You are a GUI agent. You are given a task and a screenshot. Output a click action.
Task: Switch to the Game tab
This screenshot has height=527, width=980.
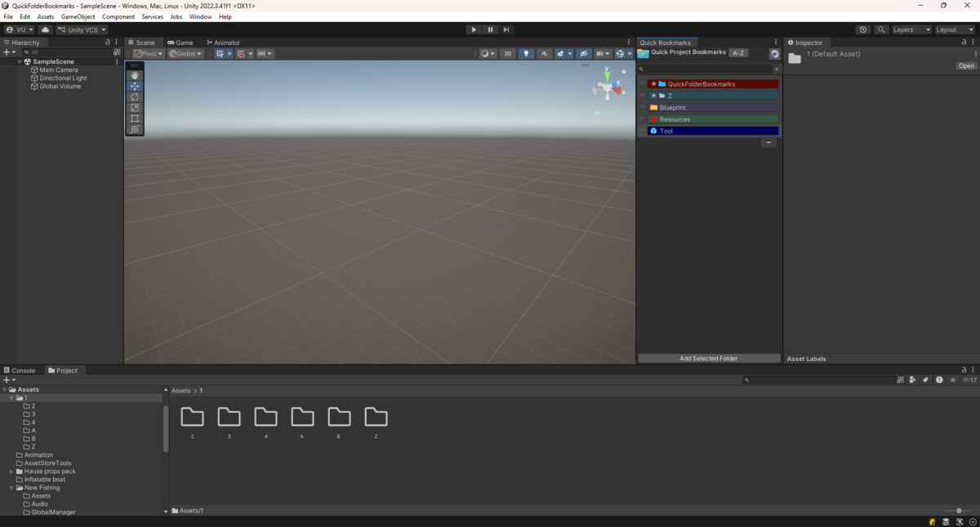pos(180,42)
